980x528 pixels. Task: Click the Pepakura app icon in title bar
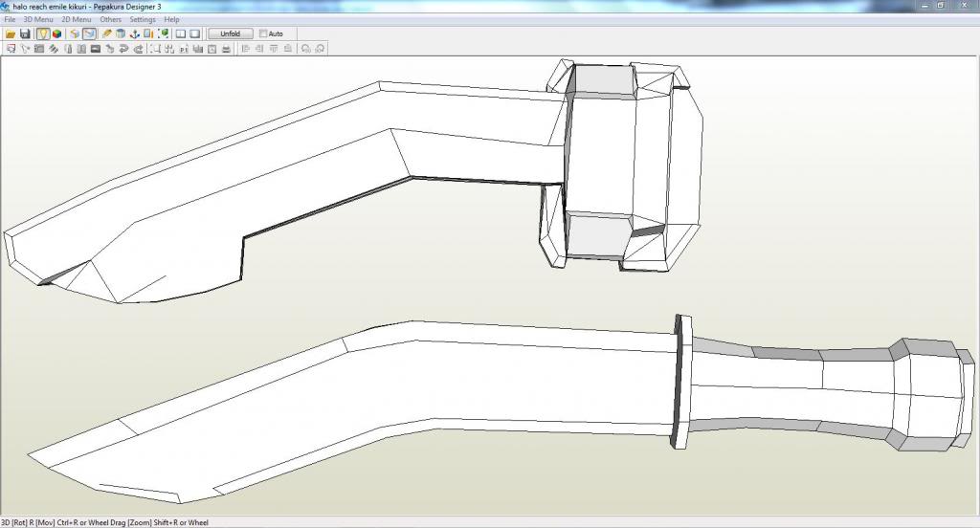5,7
